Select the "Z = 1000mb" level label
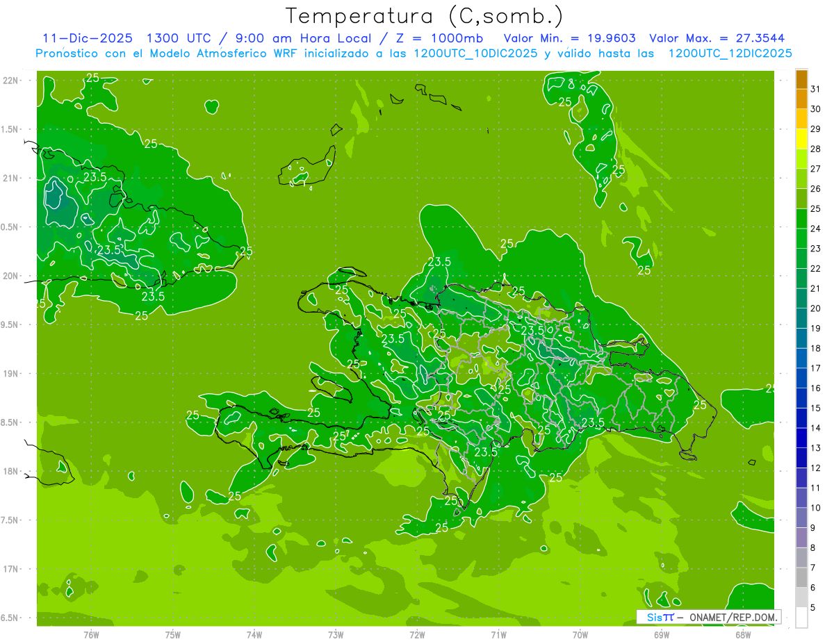Image resolution: width=834 pixels, height=644 pixels. pos(437,38)
